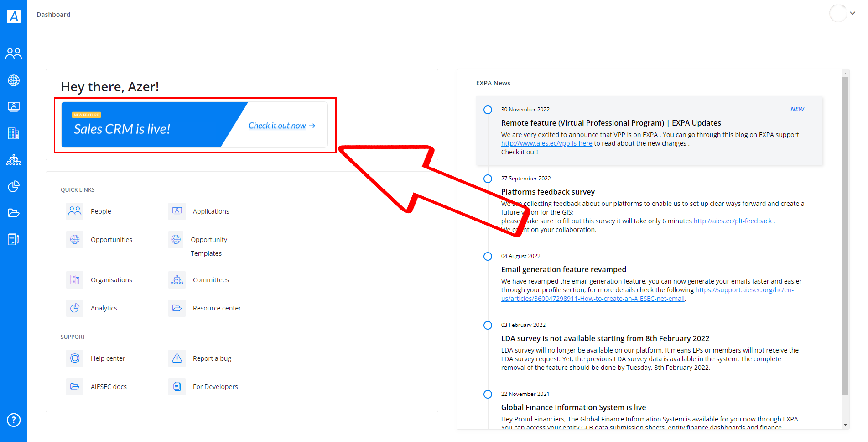Click Remote feature (Virtual Professional Program) headline
The width and height of the screenshot is (868, 442).
pos(611,123)
